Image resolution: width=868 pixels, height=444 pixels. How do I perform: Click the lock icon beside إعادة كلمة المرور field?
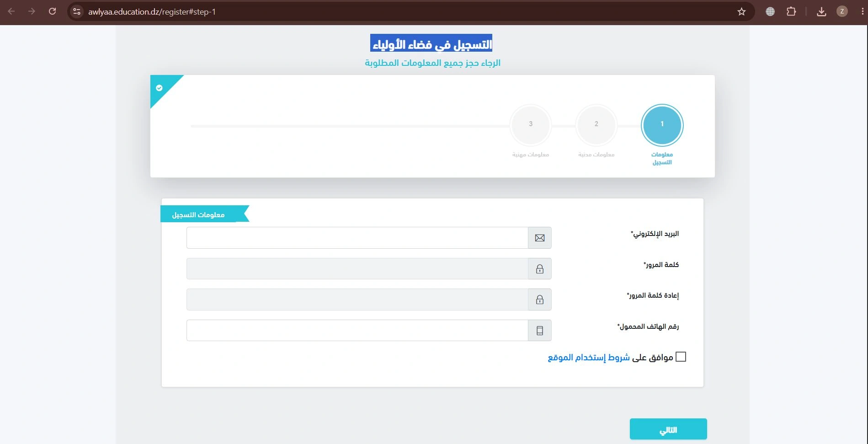point(540,300)
